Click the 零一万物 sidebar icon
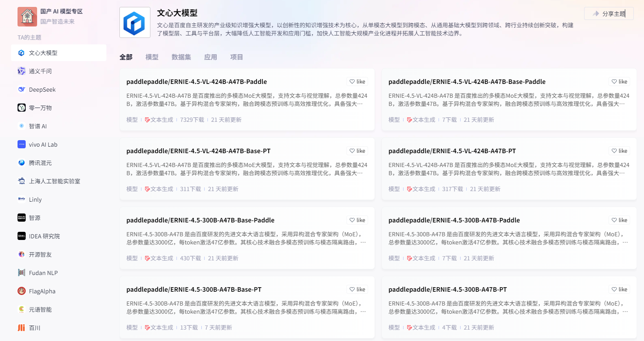 [x=22, y=108]
